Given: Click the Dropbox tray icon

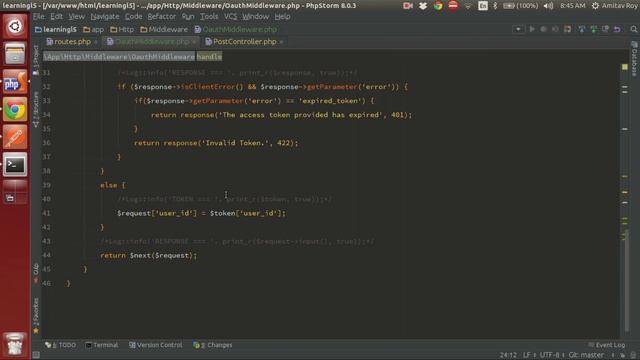Looking at the screenshot, I should coord(423,6).
